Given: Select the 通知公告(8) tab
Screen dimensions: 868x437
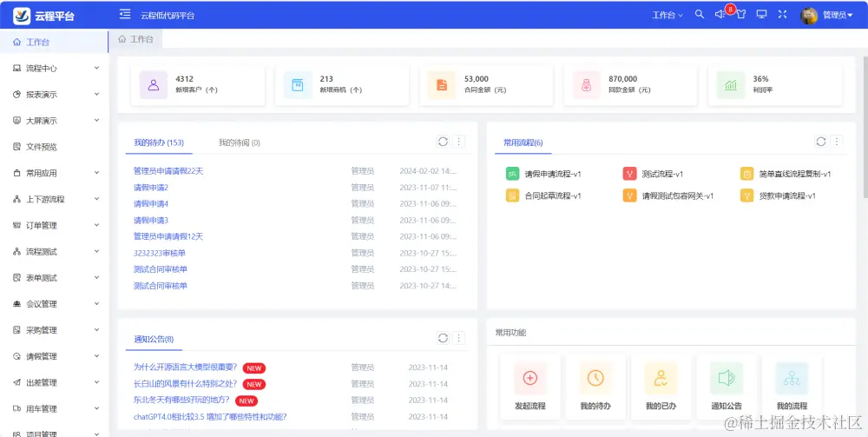Looking at the screenshot, I should [154, 340].
